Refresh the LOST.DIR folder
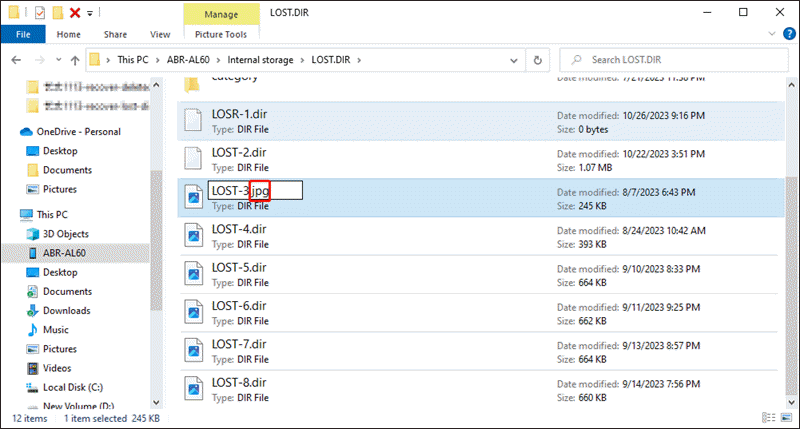 pos(537,60)
